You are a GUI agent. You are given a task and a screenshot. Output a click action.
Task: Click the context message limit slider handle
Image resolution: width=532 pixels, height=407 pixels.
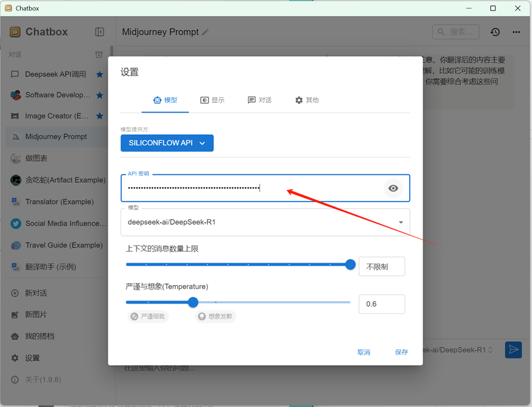[x=350, y=264]
